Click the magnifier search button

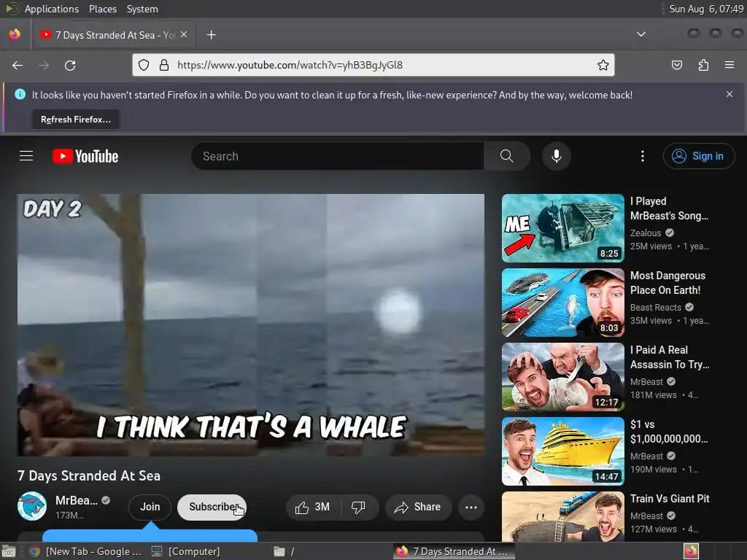click(507, 156)
